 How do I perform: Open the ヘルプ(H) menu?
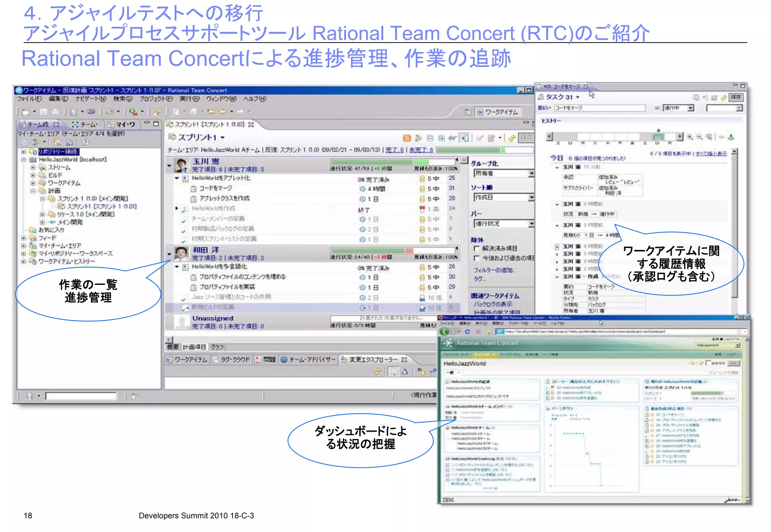tap(254, 99)
